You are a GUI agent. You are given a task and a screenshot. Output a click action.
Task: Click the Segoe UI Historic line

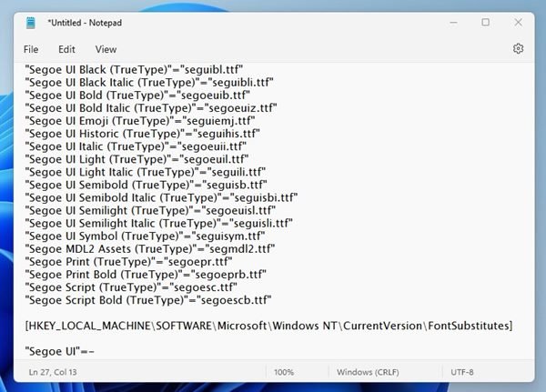(x=143, y=134)
